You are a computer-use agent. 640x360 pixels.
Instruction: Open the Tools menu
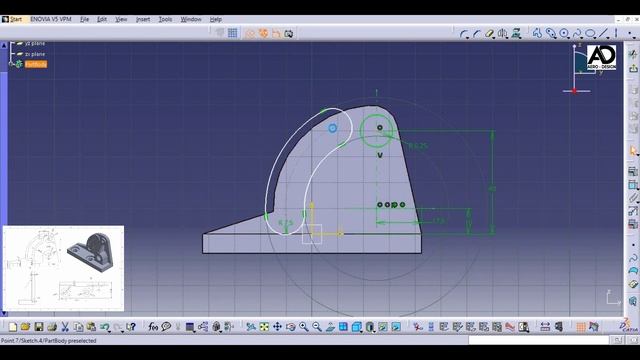click(165, 19)
